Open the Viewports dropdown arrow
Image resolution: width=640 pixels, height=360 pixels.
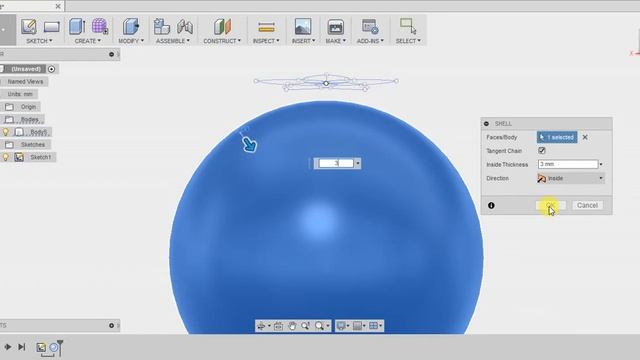click(380, 326)
